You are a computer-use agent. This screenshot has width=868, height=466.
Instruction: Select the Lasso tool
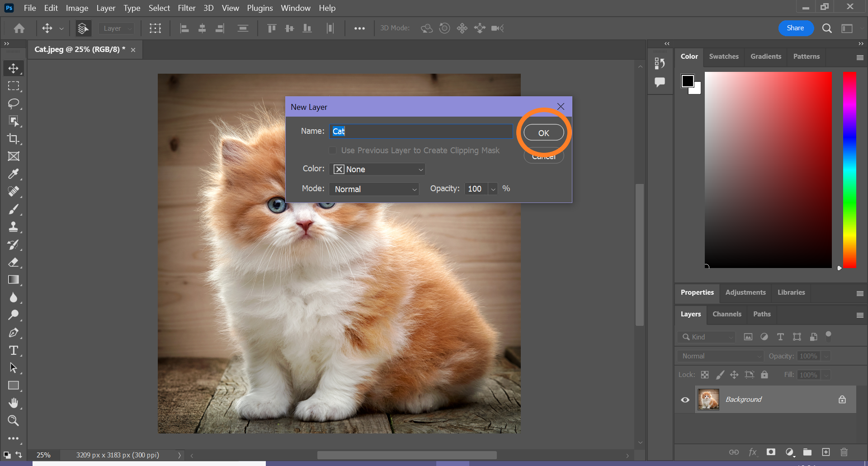(x=13, y=104)
